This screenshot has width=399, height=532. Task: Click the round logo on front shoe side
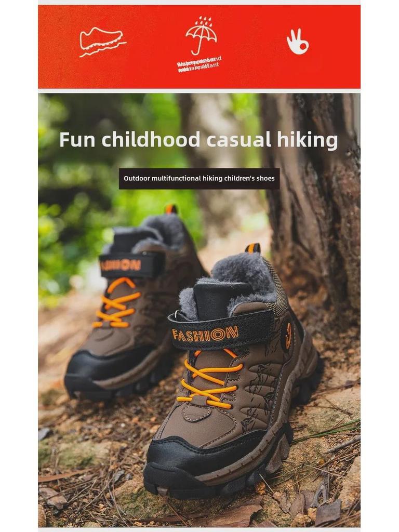pos(288,336)
